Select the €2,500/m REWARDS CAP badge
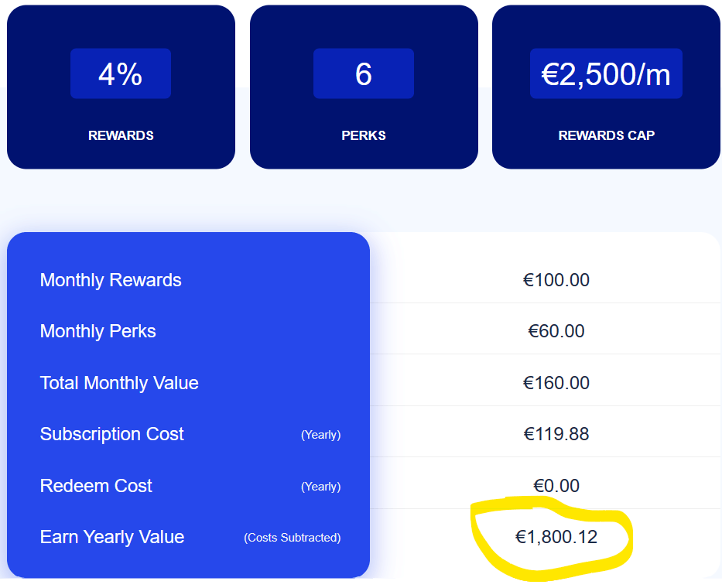Screen dimensions: 722x588 tap(605, 73)
